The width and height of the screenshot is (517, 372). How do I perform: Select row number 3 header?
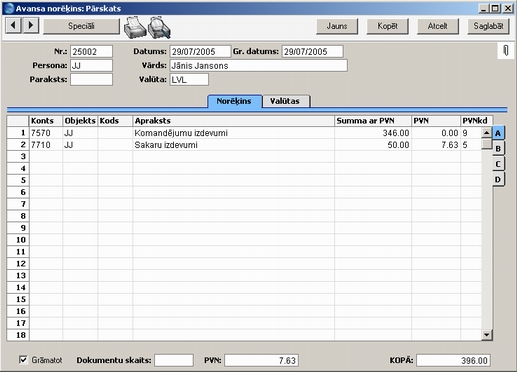(x=18, y=157)
